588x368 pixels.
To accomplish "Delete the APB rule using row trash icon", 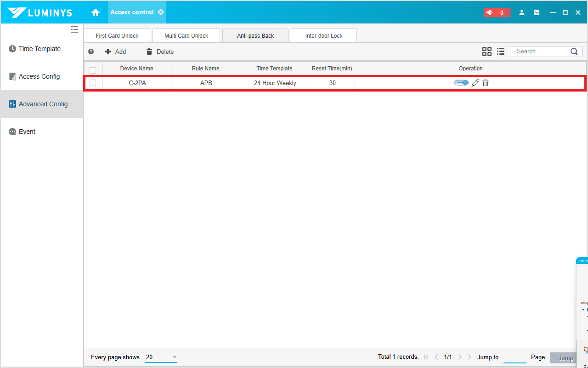I will click(486, 83).
